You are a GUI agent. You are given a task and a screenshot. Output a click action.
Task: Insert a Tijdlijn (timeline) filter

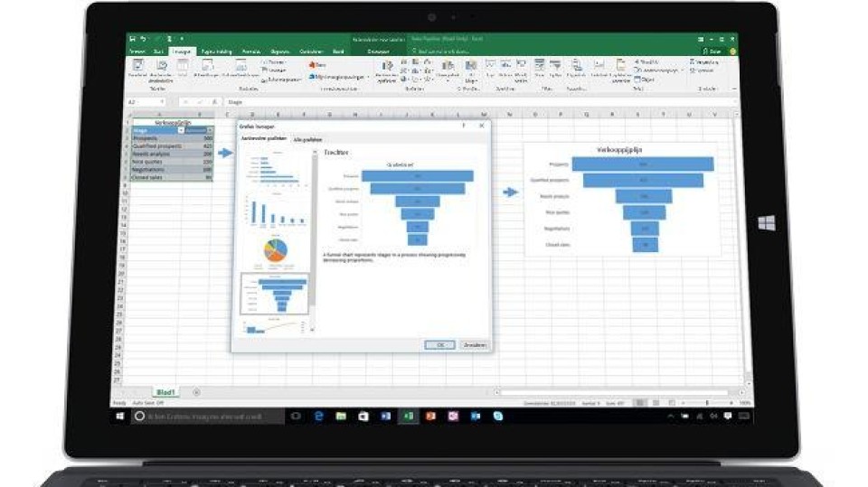coord(555,69)
